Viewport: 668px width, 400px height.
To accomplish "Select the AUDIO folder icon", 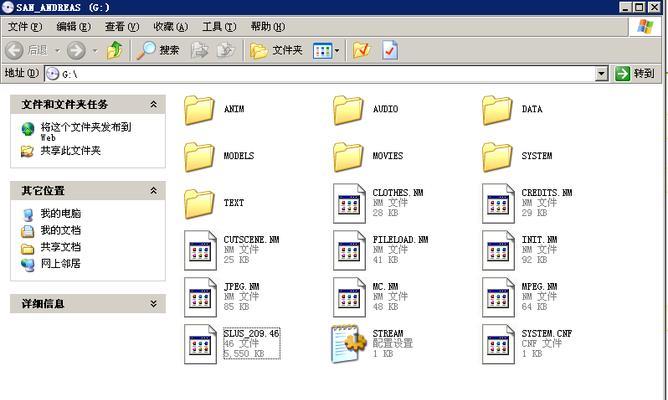I will (348, 110).
